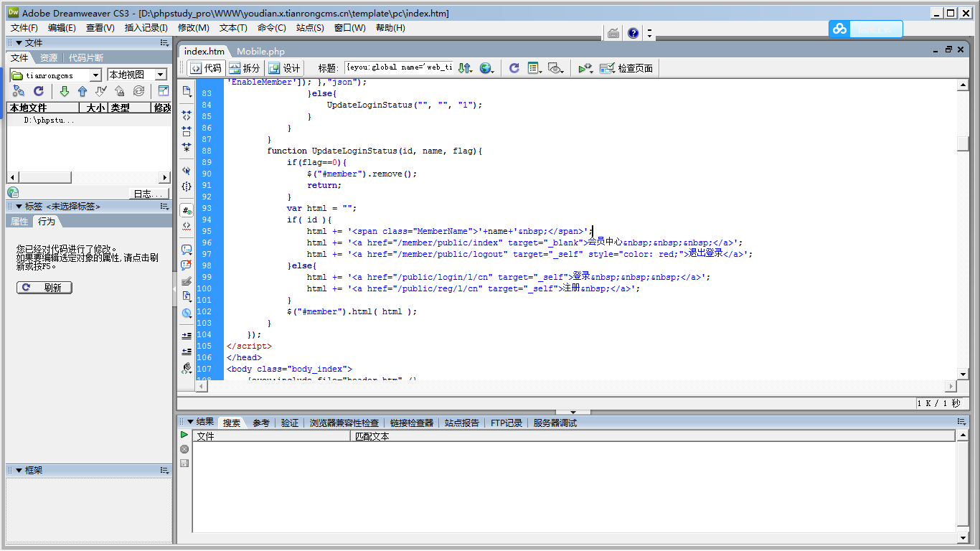Open documents icon in coding toolbar

[187, 91]
